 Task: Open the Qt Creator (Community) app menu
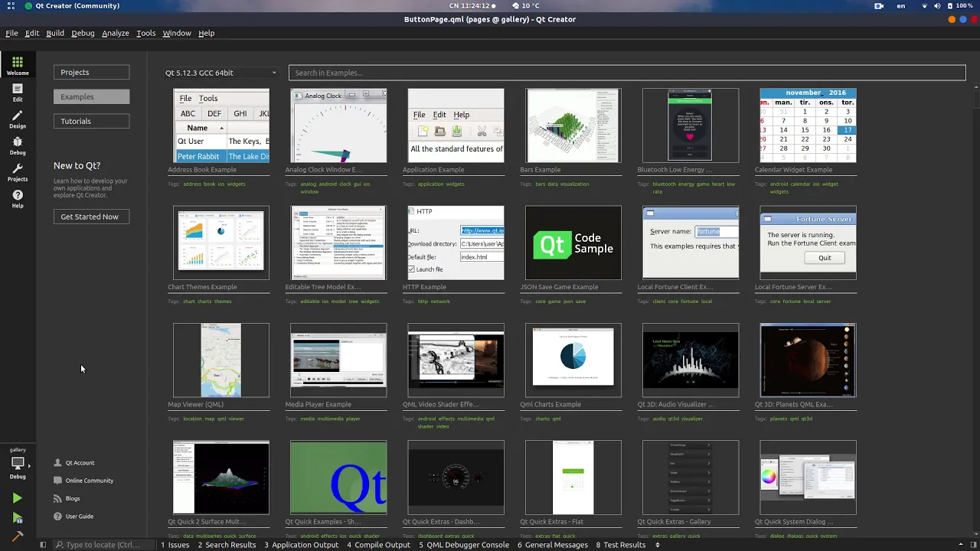tap(72, 5)
